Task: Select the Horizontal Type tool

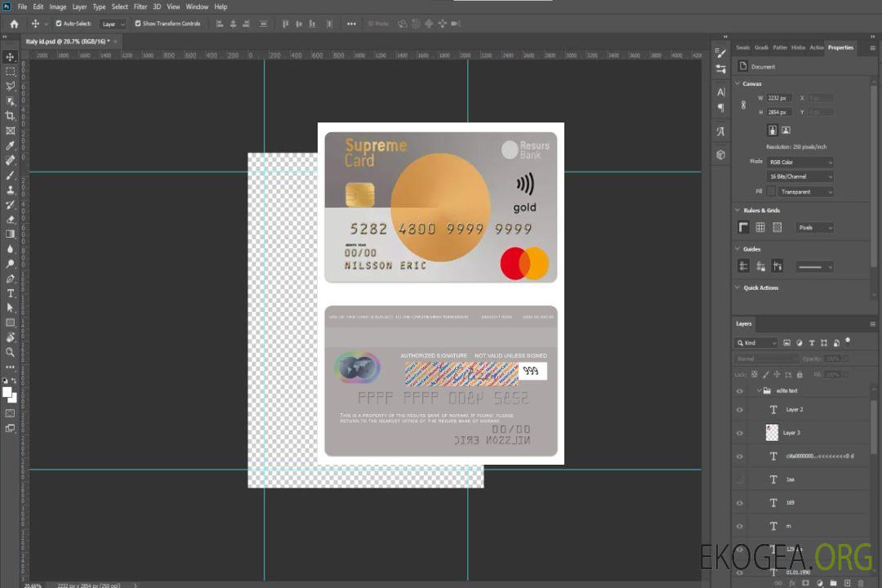Action: pyautogui.click(x=10, y=293)
